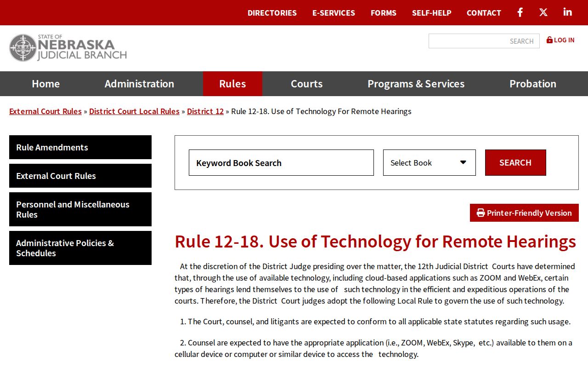The width and height of the screenshot is (588, 368).
Task: Expand the Select Book dropdown
Action: coord(430,162)
